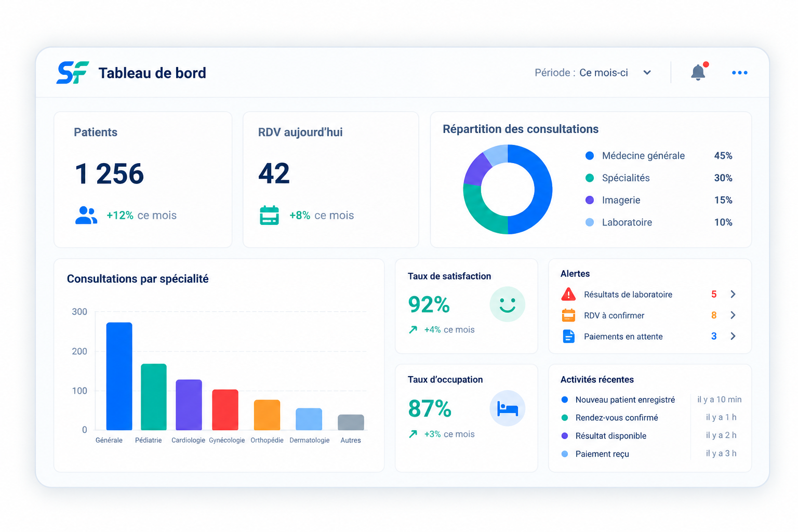Click the SF logo in the header
The image size is (798, 532).
coord(73,73)
